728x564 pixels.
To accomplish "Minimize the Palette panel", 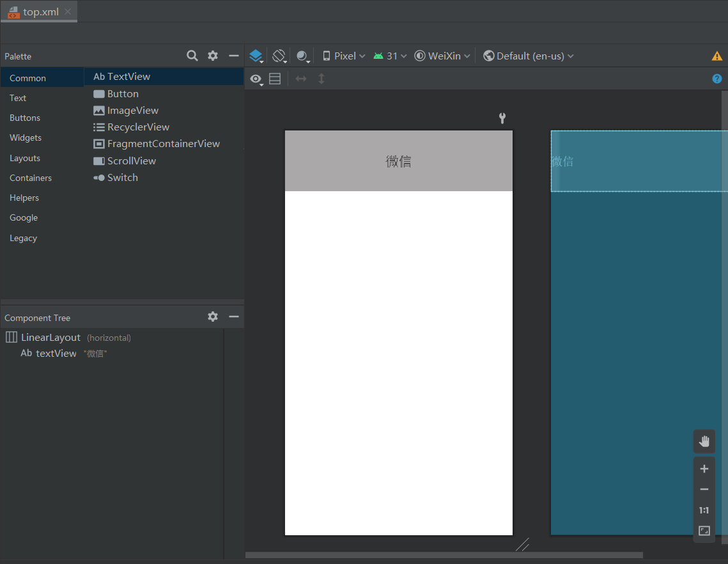I will pos(233,56).
